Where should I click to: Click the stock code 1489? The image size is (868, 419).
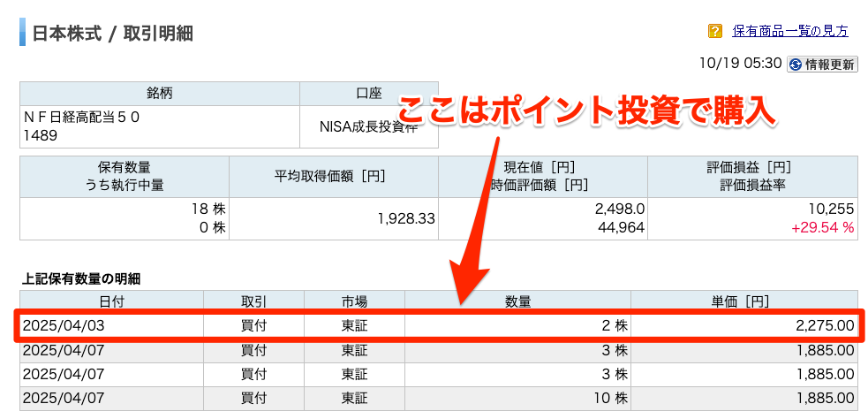click(x=41, y=135)
